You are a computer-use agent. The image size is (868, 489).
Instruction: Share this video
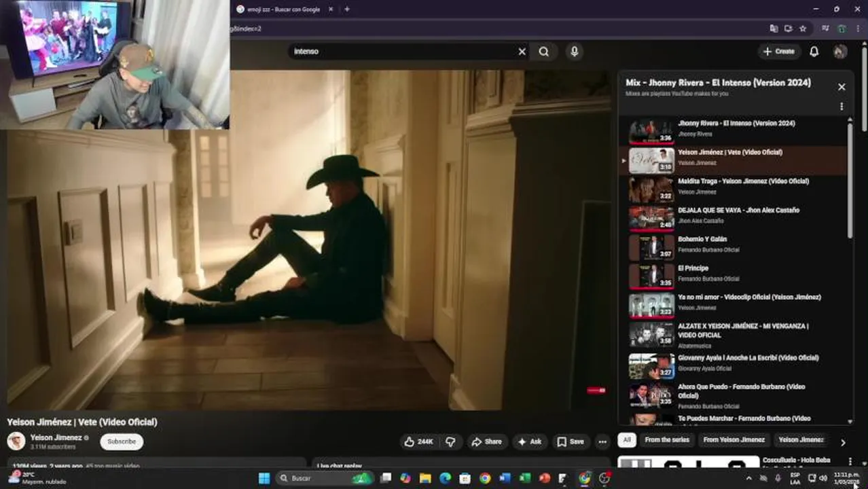click(x=486, y=441)
